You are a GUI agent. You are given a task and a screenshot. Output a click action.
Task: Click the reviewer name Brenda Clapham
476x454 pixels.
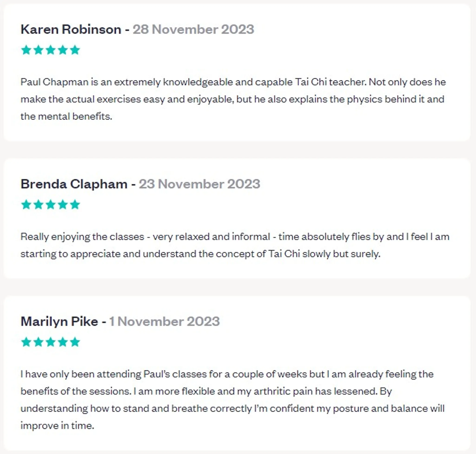74,184
